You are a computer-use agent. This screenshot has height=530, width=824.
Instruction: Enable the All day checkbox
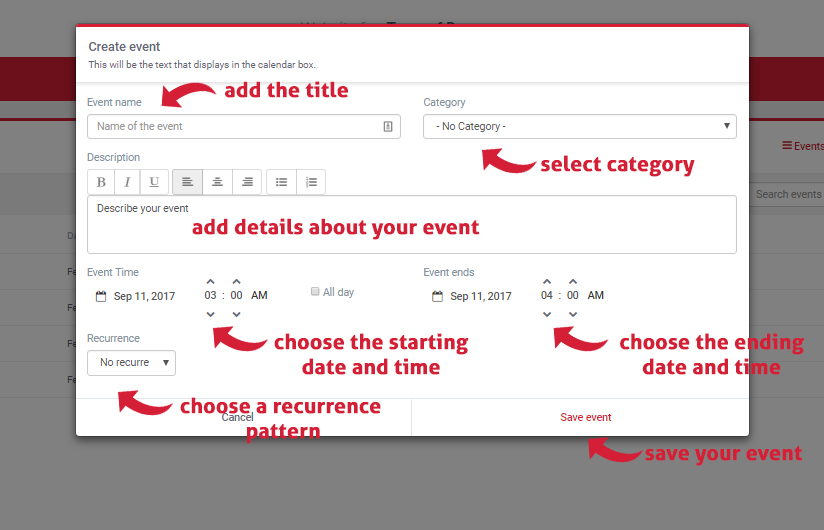pyautogui.click(x=315, y=292)
